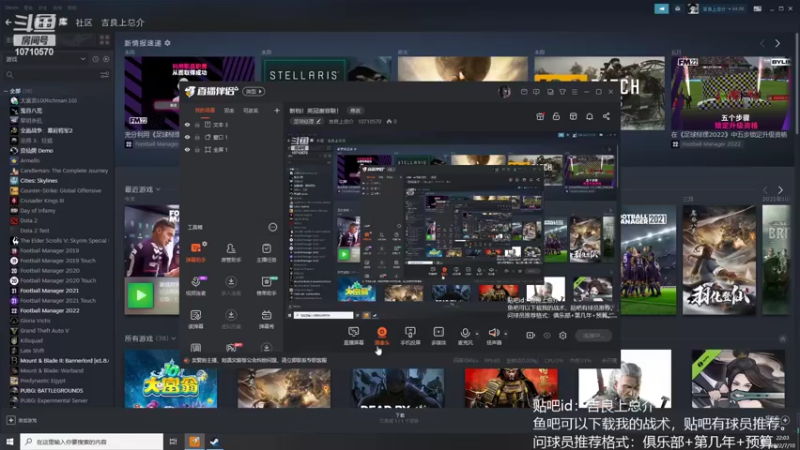This screenshot has height=450, width=800.
Task: Edit the category tag with pencil
Action: [x=307, y=121]
